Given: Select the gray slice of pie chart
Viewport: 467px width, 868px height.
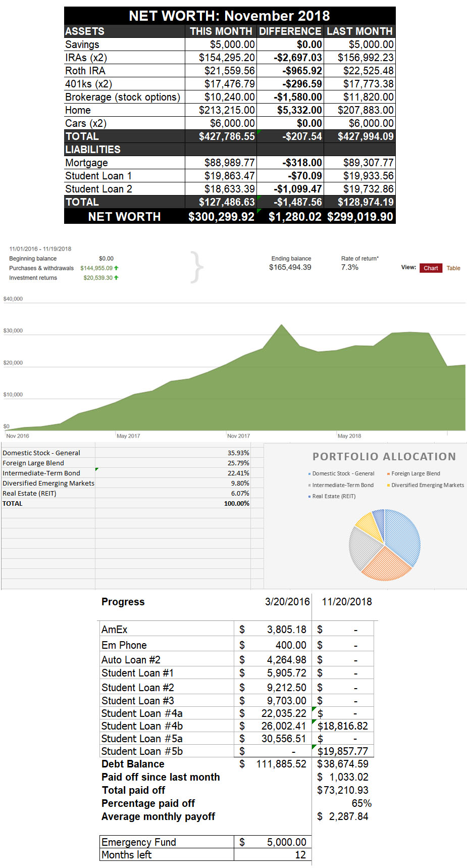Looking at the screenshot, I should pos(361,547).
